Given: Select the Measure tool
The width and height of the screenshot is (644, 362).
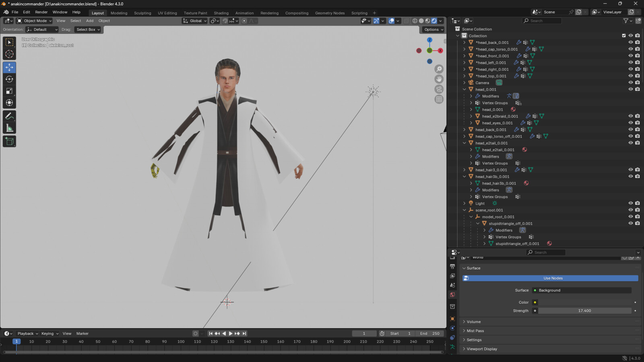Looking at the screenshot, I should 9,128.
